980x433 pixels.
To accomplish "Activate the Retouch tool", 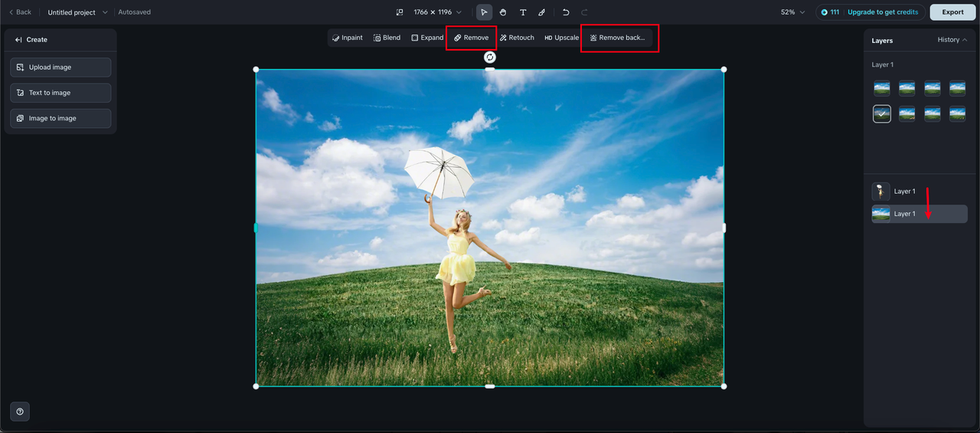I will coord(517,38).
